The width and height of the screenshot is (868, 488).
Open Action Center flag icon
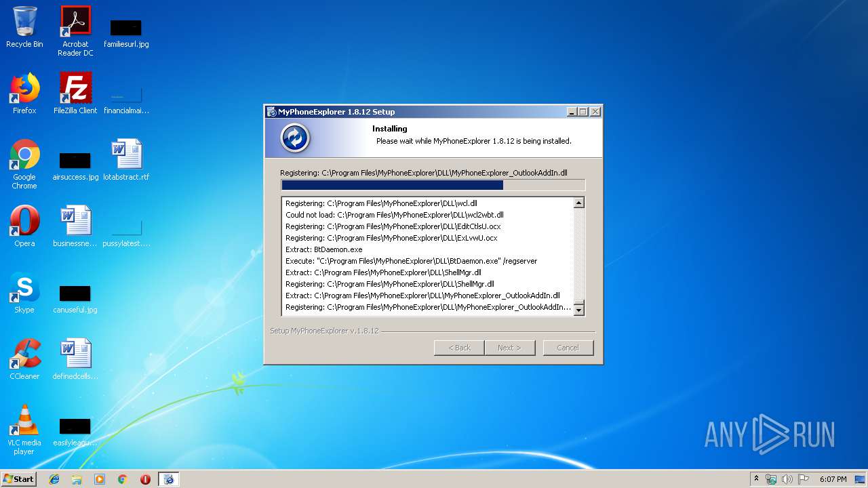804,479
